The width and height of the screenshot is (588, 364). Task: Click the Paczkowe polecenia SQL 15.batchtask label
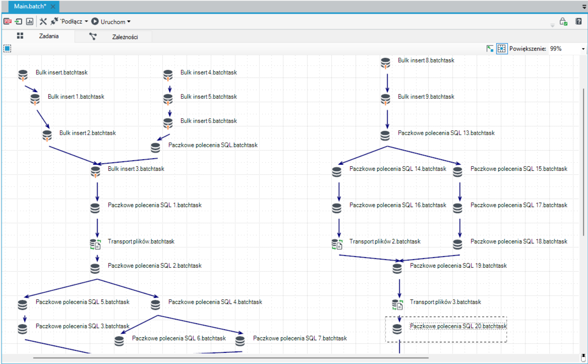tap(519, 169)
